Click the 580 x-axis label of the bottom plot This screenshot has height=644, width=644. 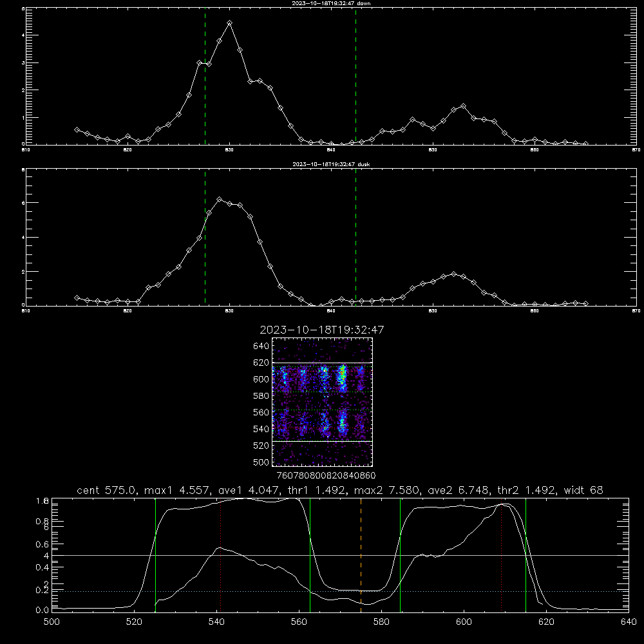pos(381,622)
